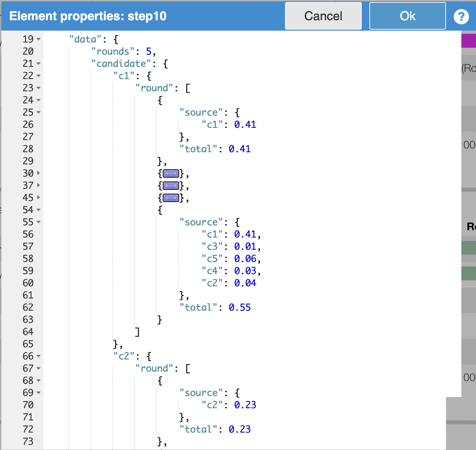The image size is (476, 450).
Task: Collapse the "data" object at line 19
Action: tap(39, 39)
